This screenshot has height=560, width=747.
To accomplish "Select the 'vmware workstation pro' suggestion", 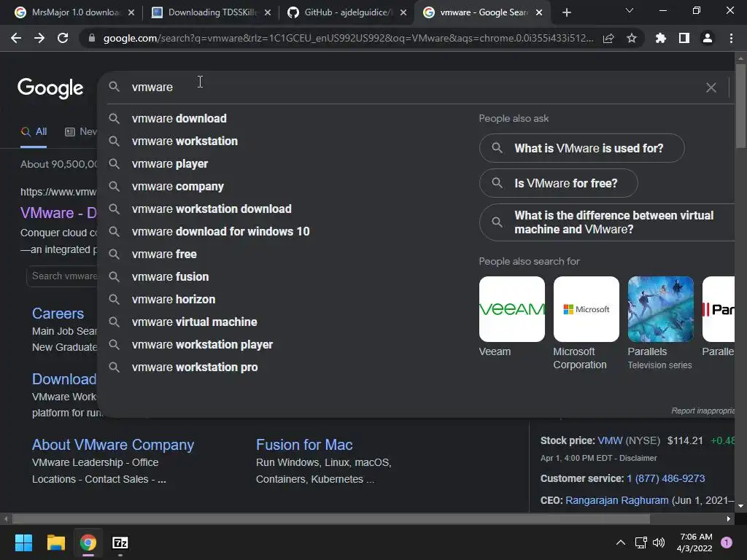I will [195, 367].
